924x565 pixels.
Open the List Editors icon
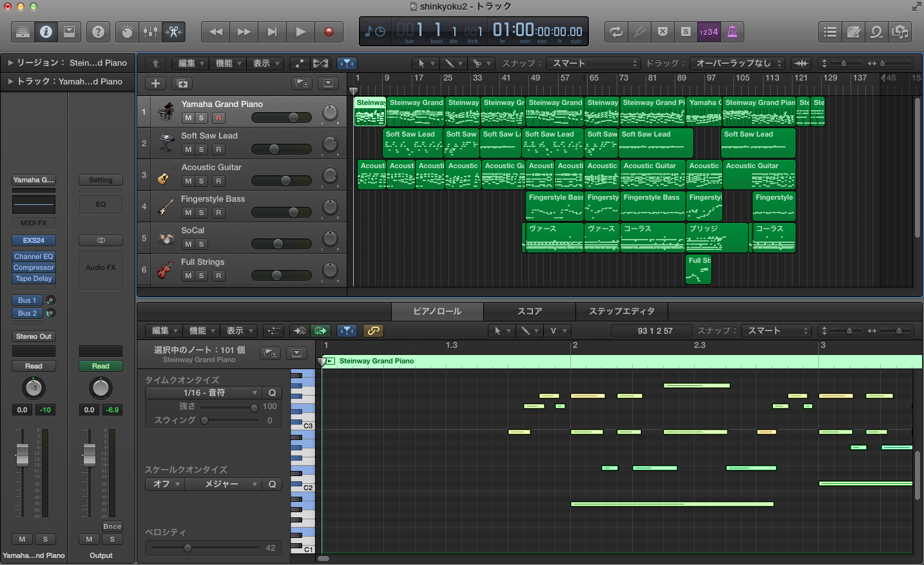[831, 32]
